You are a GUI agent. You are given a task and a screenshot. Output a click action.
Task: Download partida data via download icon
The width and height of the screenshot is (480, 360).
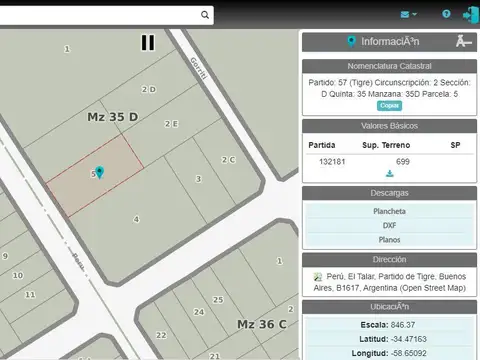tap(389, 174)
